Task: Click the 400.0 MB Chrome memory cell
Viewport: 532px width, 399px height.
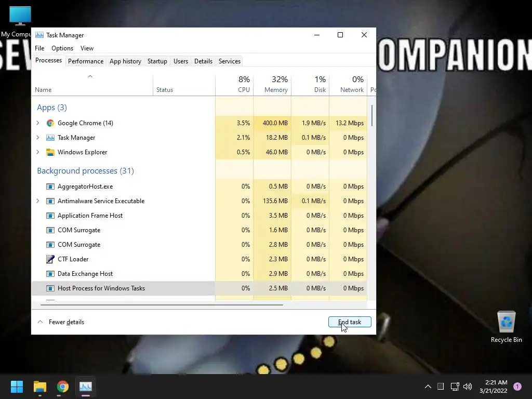Action: 272,123
